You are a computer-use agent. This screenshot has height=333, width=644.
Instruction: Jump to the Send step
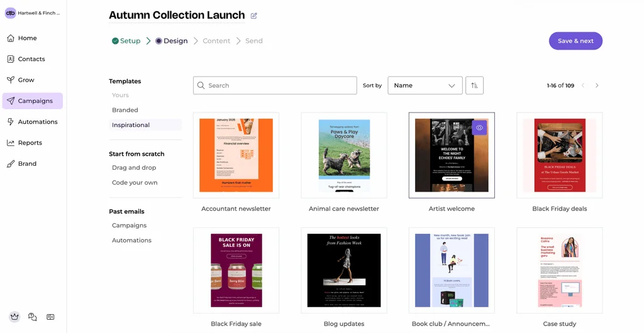point(254,41)
